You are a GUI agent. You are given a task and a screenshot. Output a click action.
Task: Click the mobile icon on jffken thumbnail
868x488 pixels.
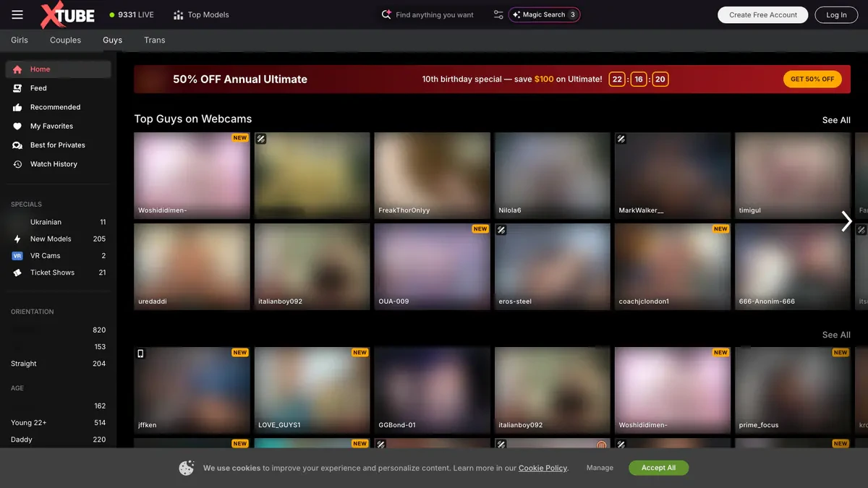141,354
